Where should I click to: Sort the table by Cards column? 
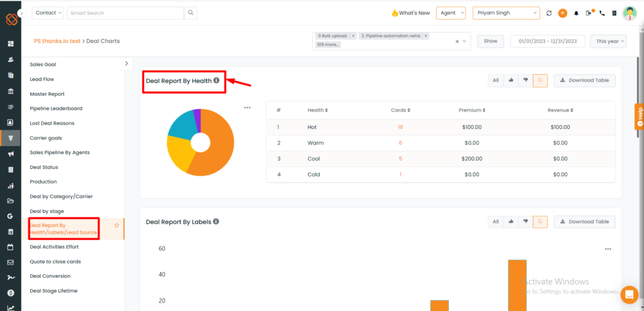(401, 110)
